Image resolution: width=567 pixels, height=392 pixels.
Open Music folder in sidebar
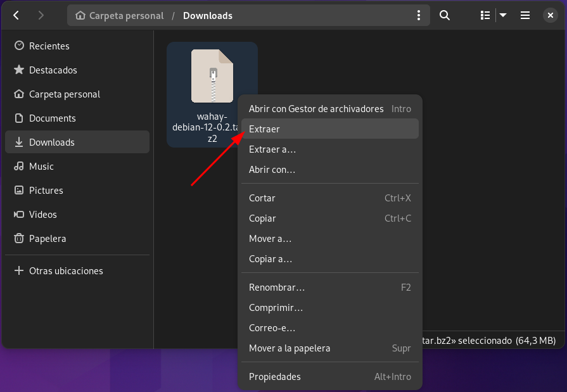tap(41, 167)
